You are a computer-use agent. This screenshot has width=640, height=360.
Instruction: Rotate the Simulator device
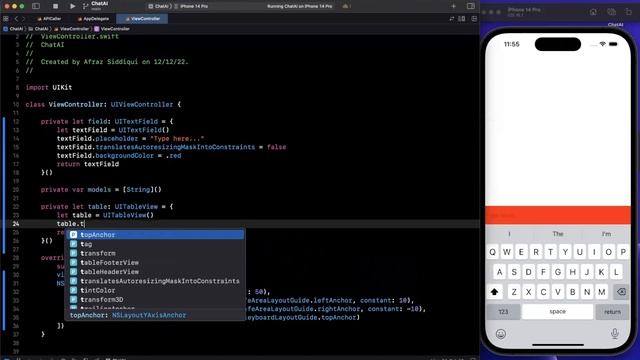pyautogui.click(x=629, y=12)
